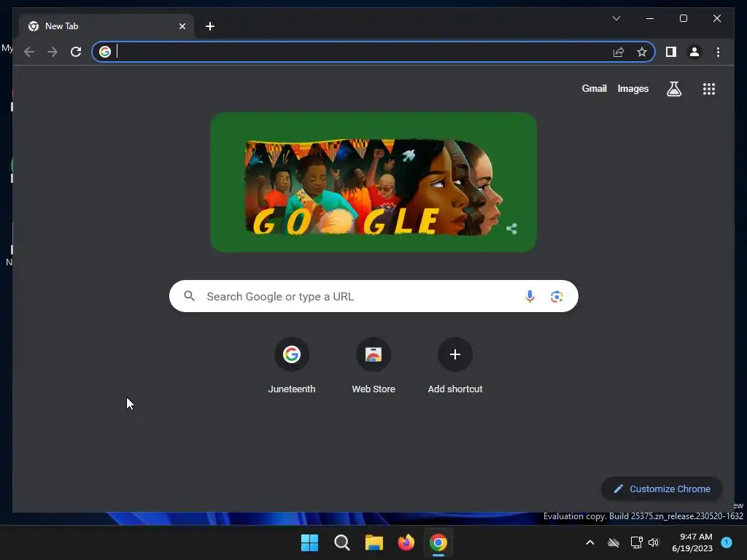Open Search Labs flask icon

[x=673, y=88]
